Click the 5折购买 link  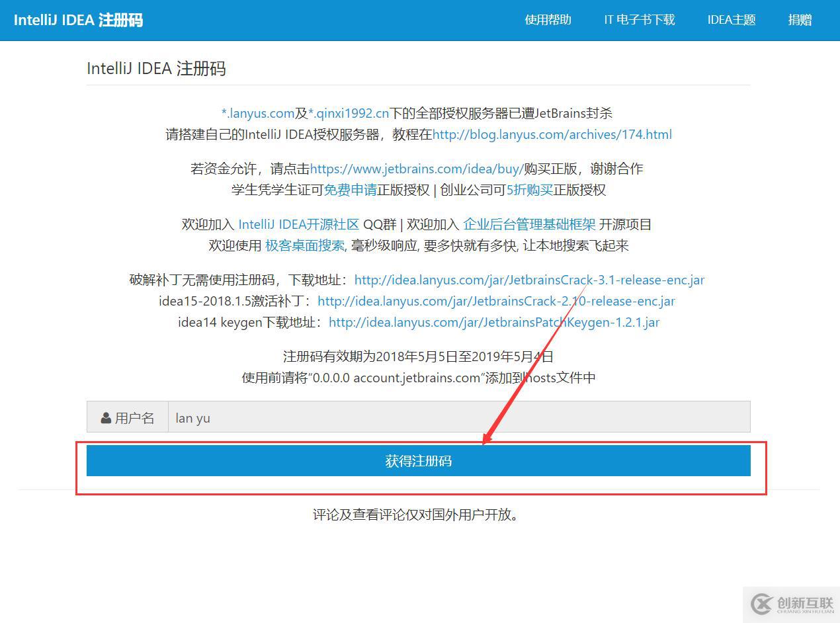click(x=529, y=190)
